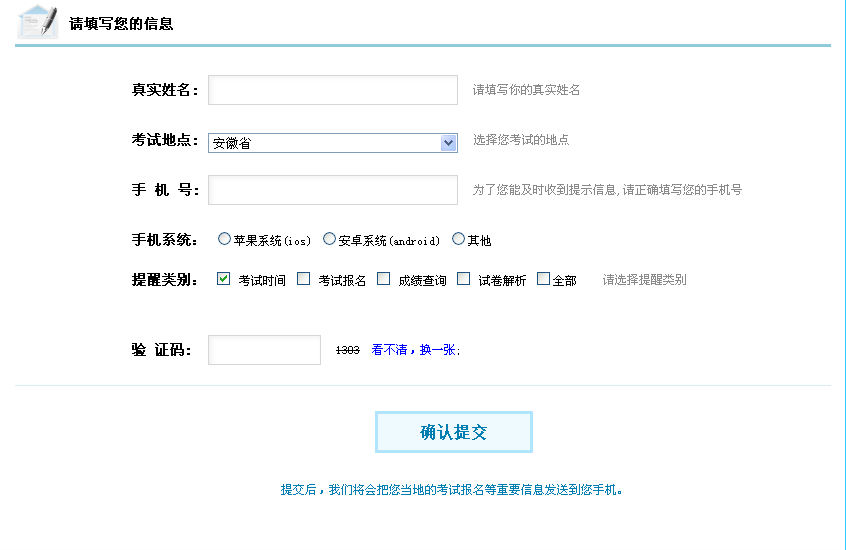
Task: Click the notepad and pen header icon
Action: pos(38,21)
